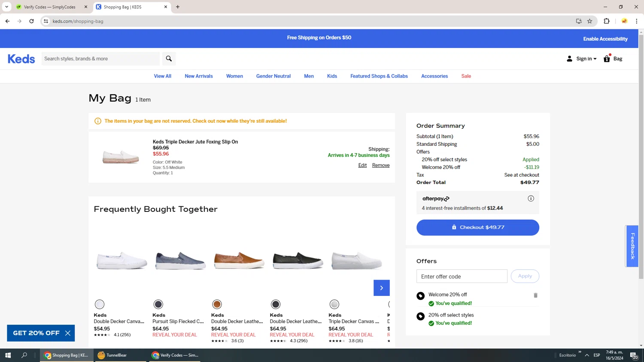The image size is (644, 362).
Task: Open Triple Decker Jute slip-on thumbnail
Action: point(121,157)
